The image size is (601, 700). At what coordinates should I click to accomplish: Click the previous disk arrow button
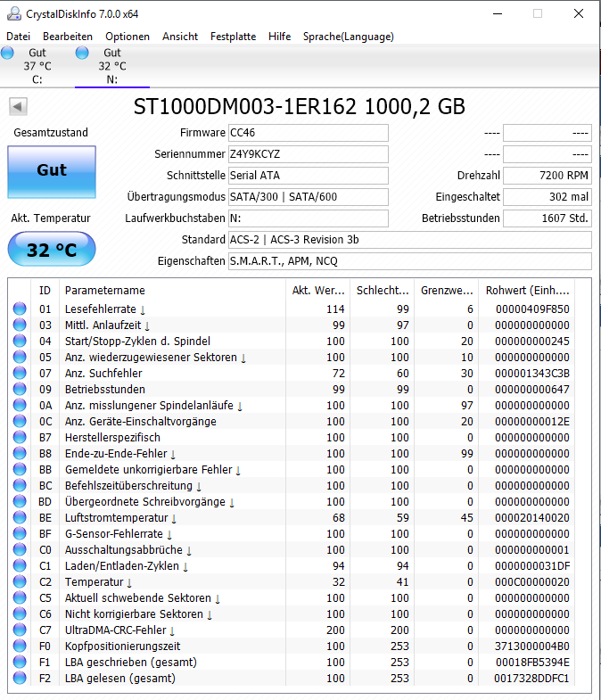[x=18, y=107]
